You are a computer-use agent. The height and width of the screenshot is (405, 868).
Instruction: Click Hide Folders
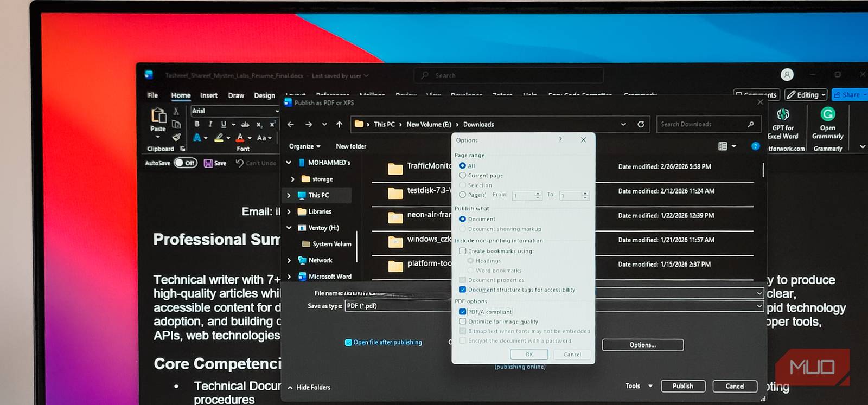[309, 387]
